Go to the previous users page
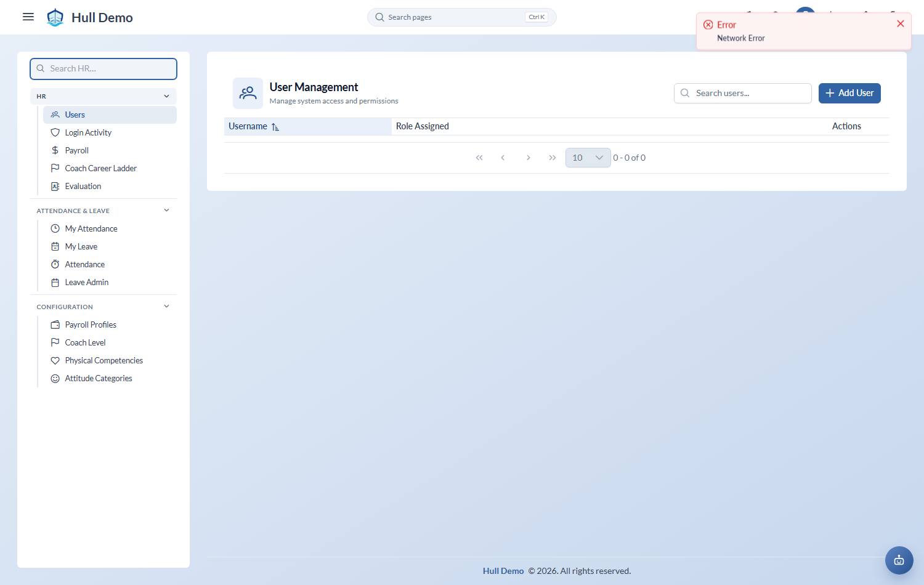The image size is (924, 585). click(503, 158)
